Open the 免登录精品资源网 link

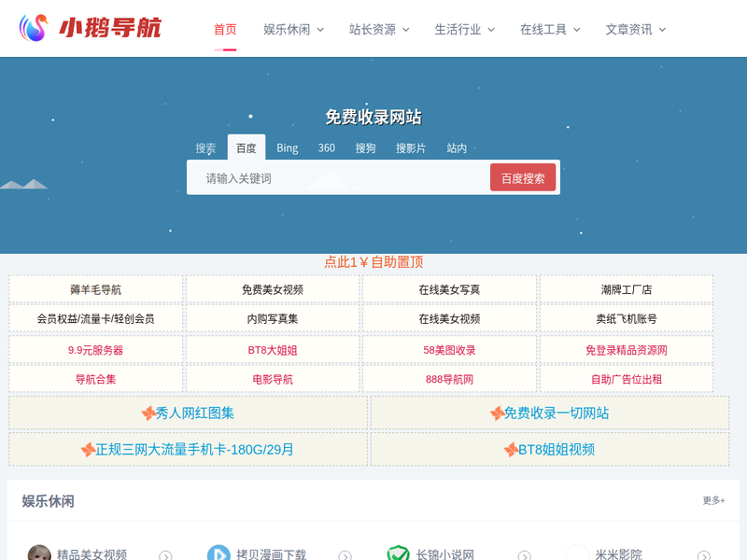(x=627, y=351)
